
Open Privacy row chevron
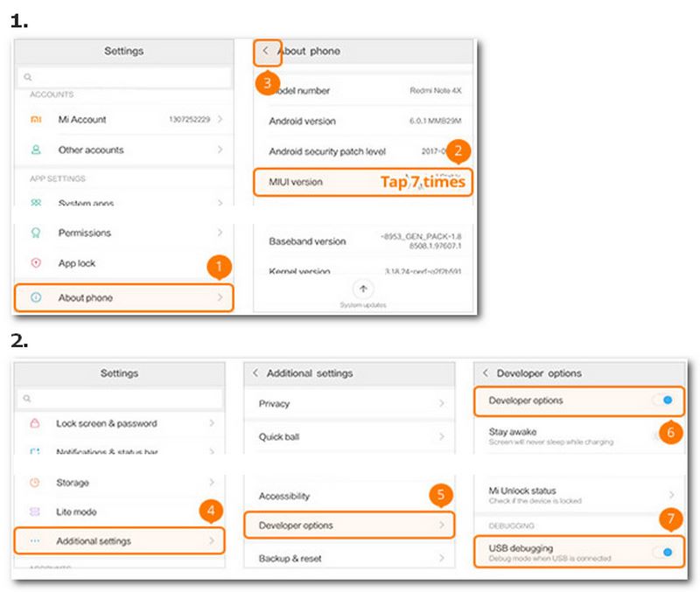click(x=442, y=404)
